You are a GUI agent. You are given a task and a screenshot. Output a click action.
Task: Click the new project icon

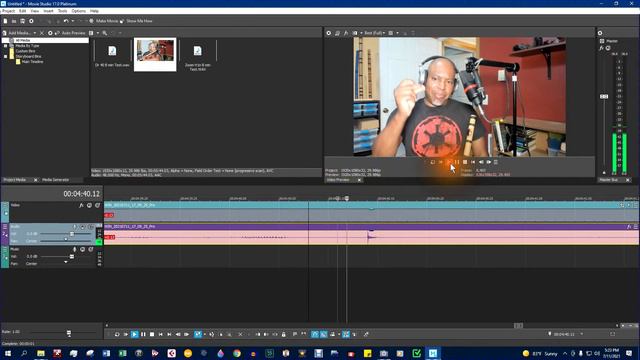[5, 21]
